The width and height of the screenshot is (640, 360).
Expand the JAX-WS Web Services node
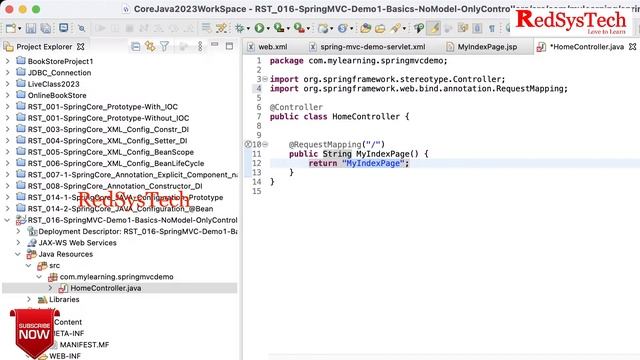[18, 242]
